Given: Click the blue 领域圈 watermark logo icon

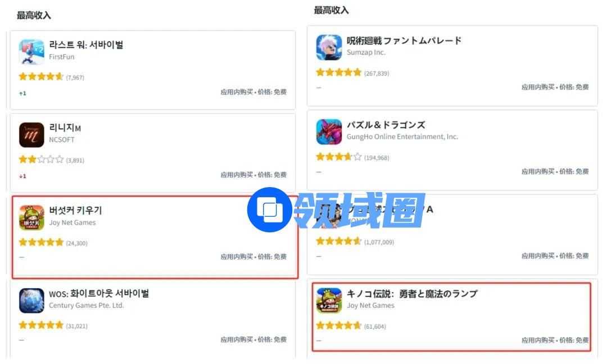Looking at the screenshot, I should (x=270, y=210).
